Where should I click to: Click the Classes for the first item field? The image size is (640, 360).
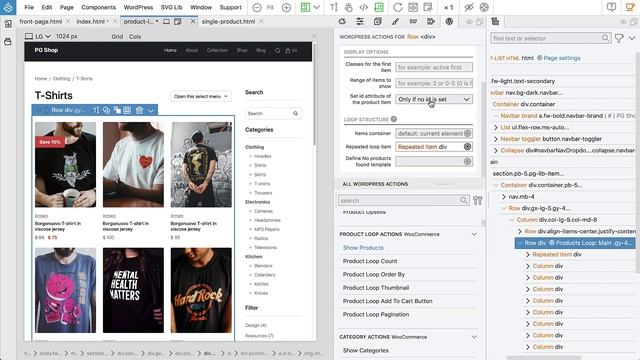point(433,67)
